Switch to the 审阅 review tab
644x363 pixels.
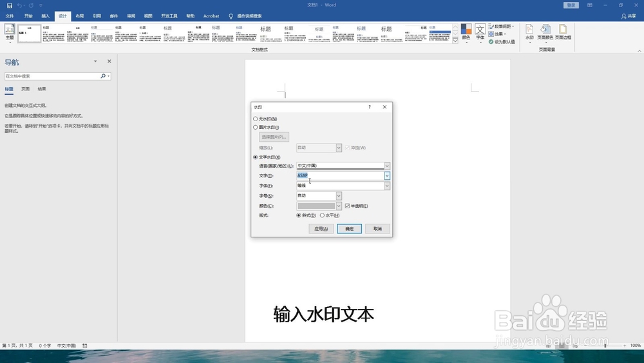coord(131,16)
